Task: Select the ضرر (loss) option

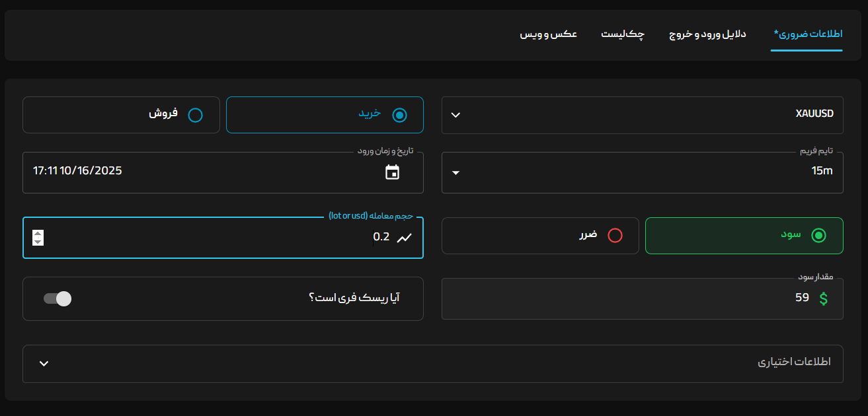Action: pyautogui.click(x=615, y=235)
